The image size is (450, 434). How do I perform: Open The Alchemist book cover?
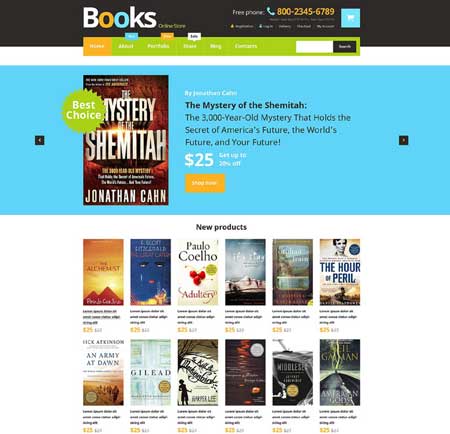(x=103, y=272)
